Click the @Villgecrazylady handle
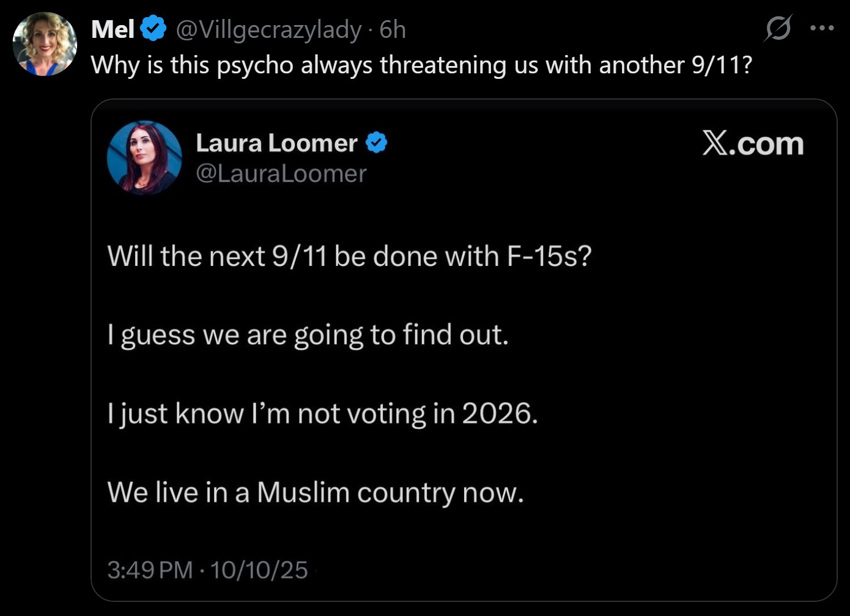Screen dimensions: 850x616 click(x=268, y=29)
